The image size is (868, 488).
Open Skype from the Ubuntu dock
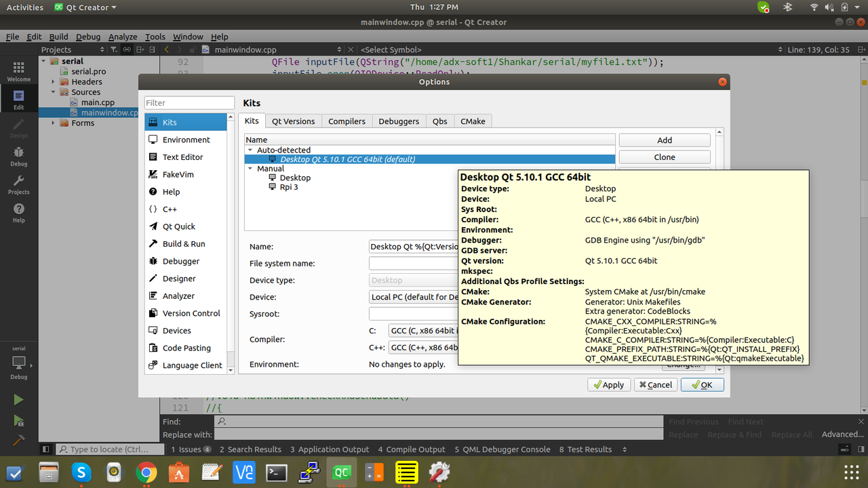pos(81,472)
